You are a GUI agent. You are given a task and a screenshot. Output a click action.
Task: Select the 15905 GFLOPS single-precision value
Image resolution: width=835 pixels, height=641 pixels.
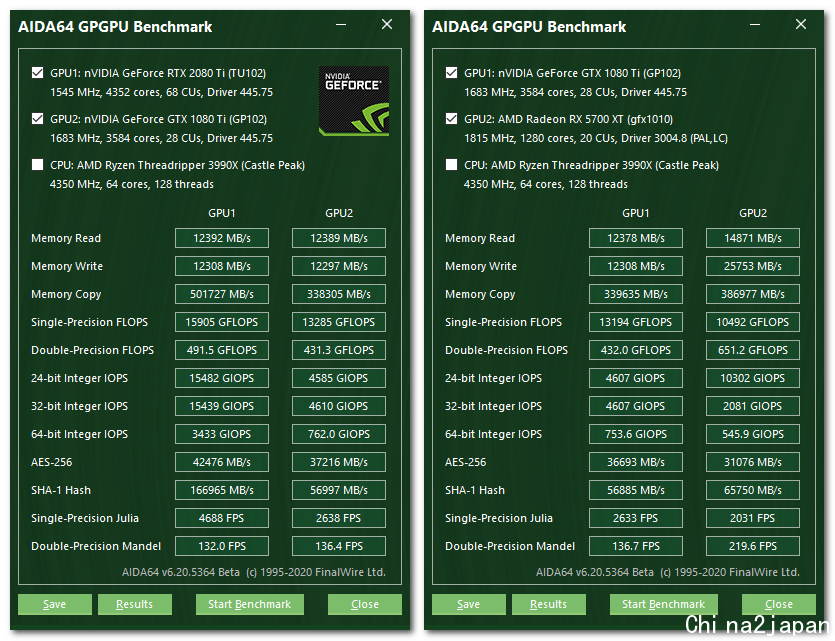coord(222,322)
